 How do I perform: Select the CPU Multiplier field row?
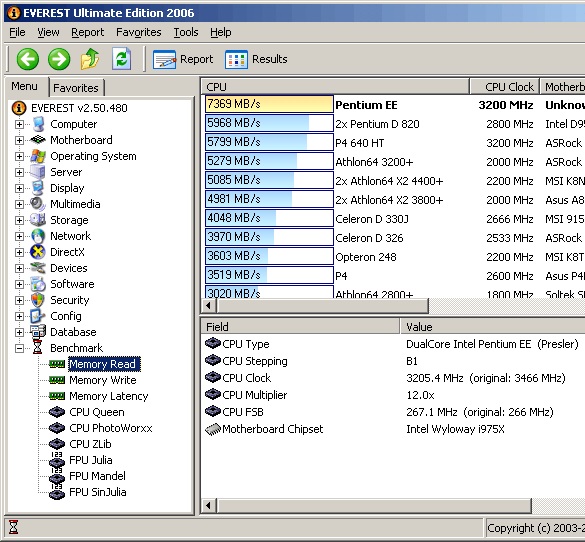[394, 395]
